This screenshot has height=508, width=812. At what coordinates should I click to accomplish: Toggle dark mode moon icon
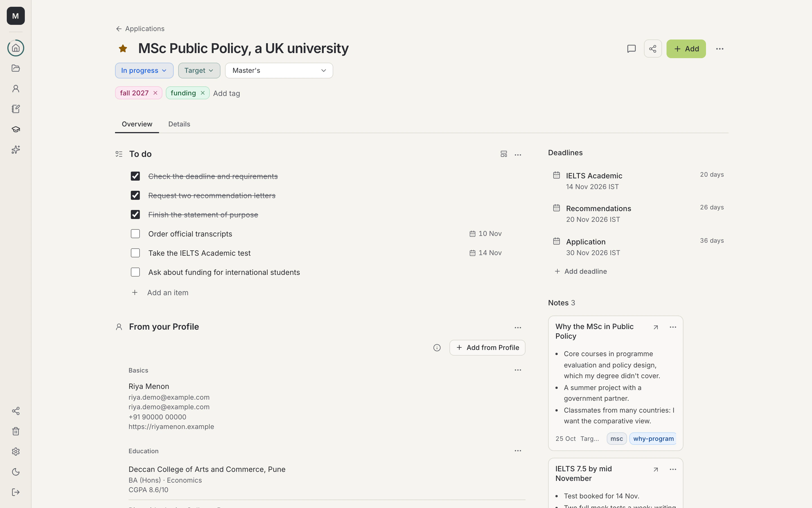16,472
